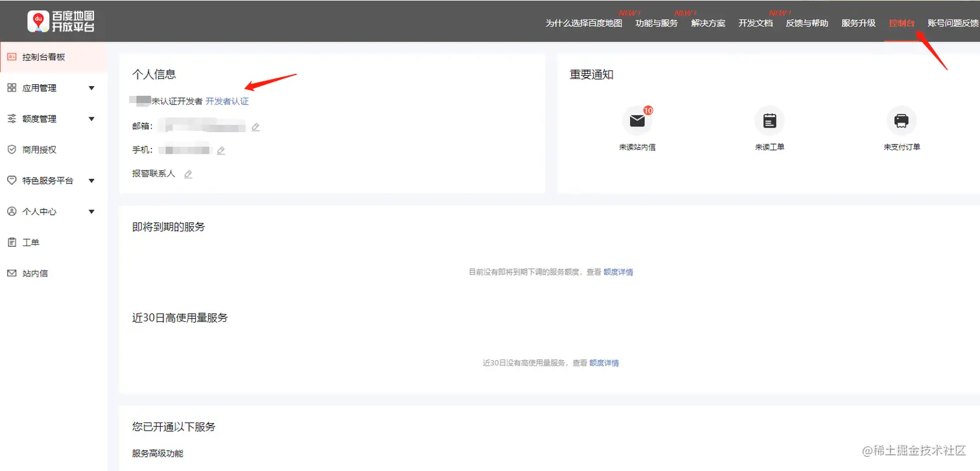
Task: Select 商用授权 label in sidebar
Action: point(40,150)
